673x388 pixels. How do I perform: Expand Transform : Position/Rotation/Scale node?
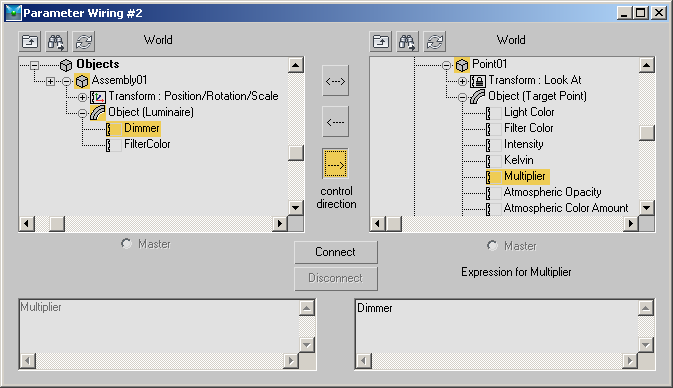pos(82,97)
